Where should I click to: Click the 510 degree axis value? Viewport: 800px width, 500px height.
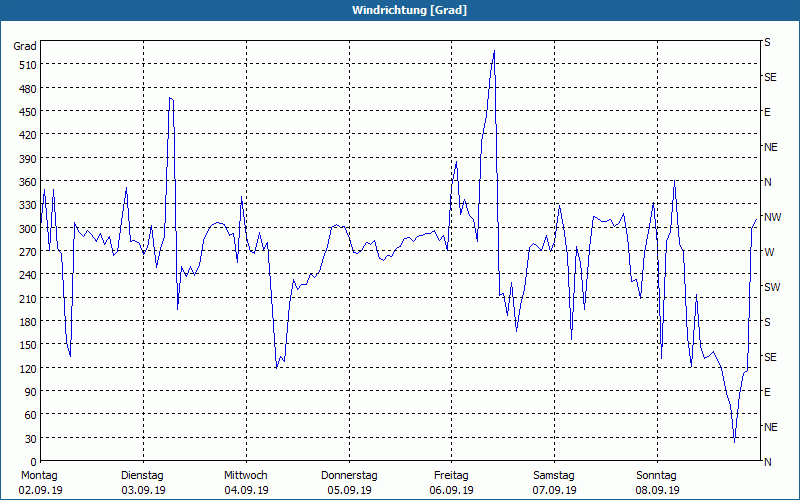pos(28,65)
